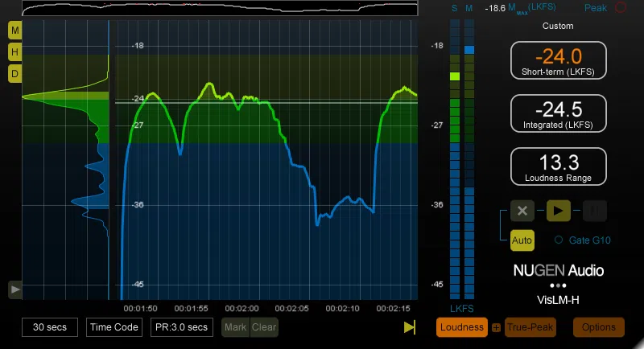The image size is (644, 349).
Task: Switch to the True-Peak view
Action: 530,327
